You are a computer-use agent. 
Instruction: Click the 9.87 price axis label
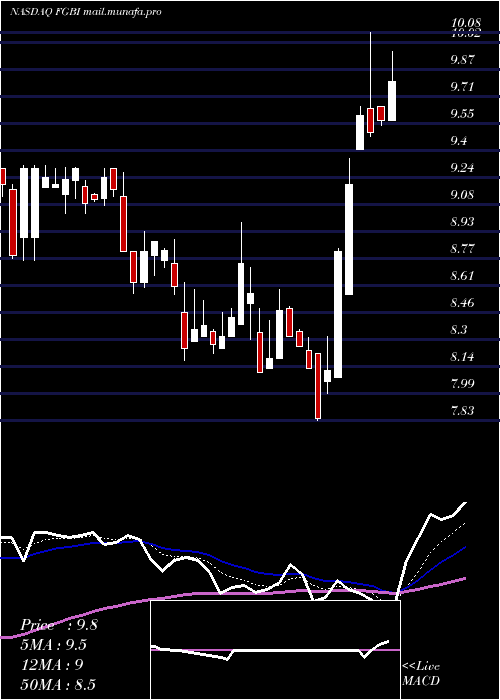[x=462, y=59]
